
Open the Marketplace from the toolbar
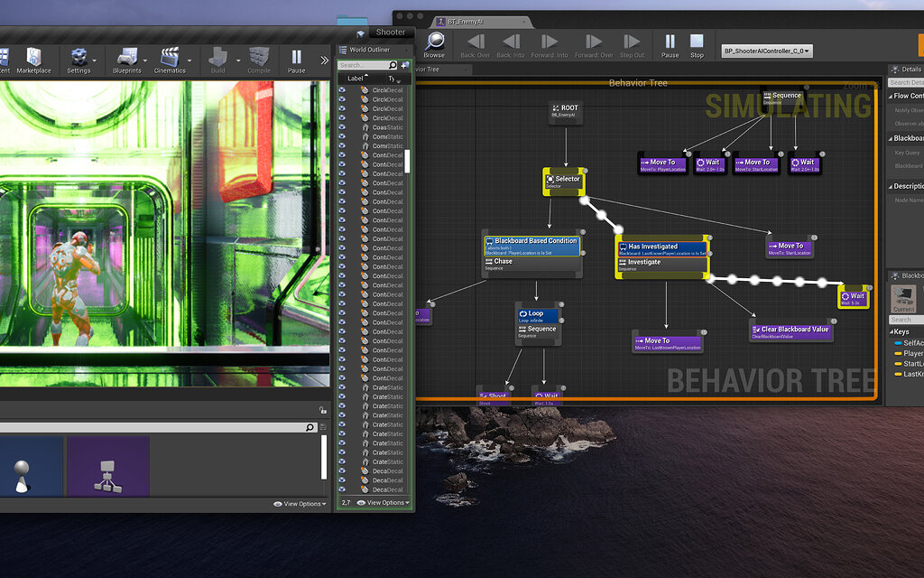click(x=33, y=59)
